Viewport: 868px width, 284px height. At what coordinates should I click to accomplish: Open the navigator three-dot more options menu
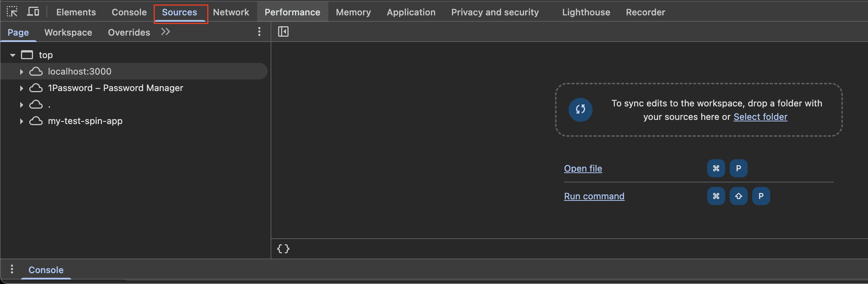[259, 32]
